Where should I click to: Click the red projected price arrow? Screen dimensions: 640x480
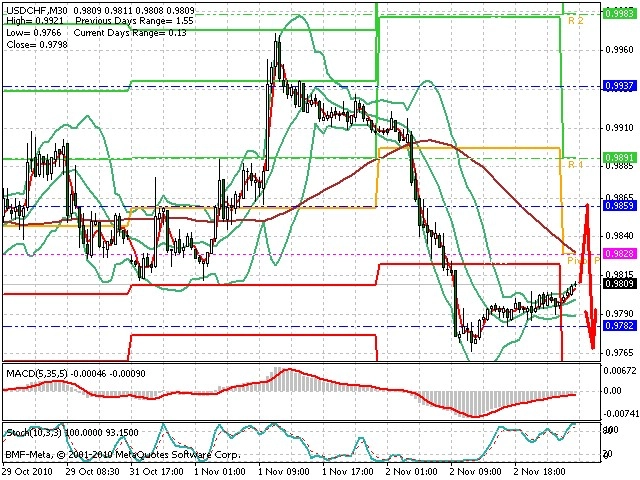coord(589,276)
